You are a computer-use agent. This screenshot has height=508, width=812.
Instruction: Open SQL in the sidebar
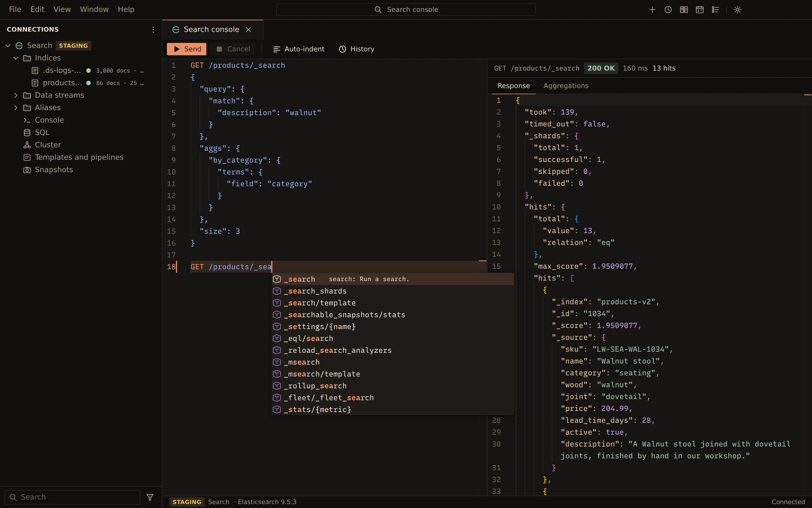[81, 132]
